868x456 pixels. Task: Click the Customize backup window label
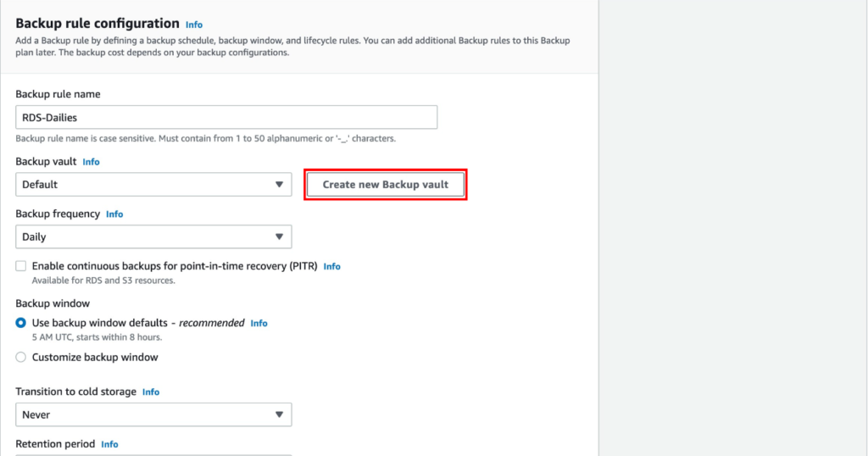(95, 357)
